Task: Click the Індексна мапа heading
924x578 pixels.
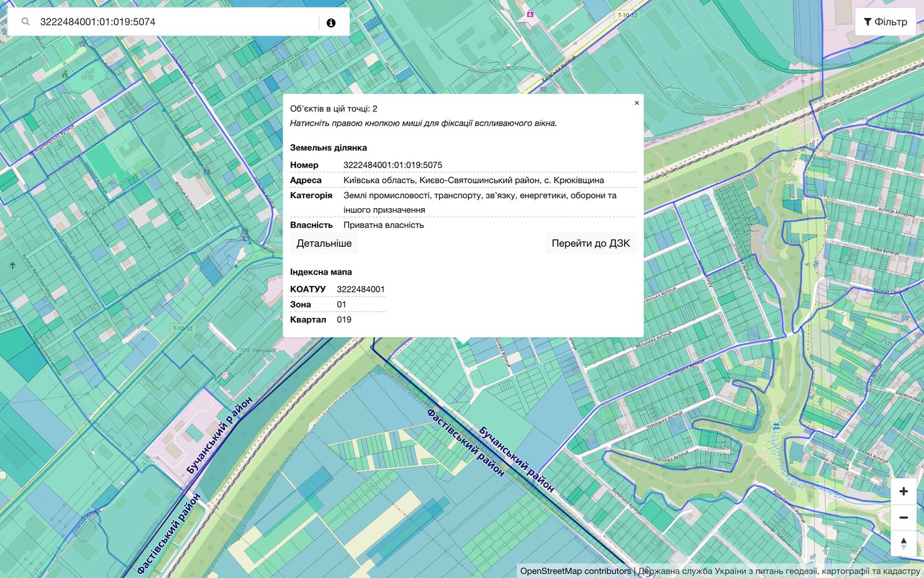Action: [x=321, y=272]
